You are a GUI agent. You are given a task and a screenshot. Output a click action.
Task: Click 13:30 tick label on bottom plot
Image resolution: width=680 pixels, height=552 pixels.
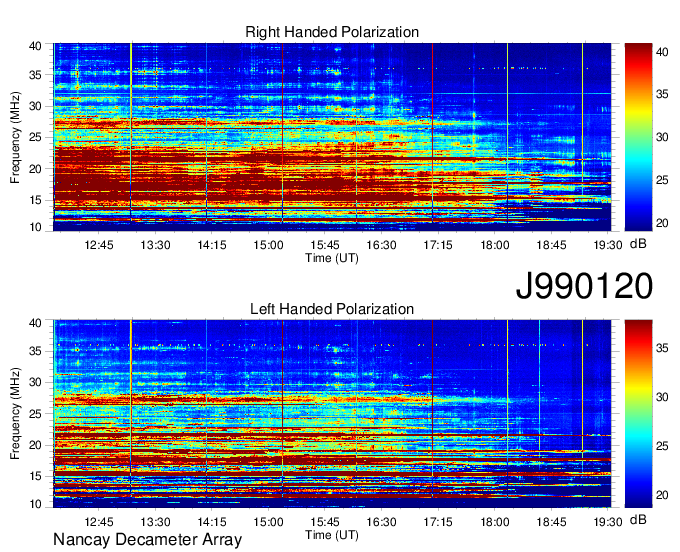pyautogui.click(x=155, y=522)
